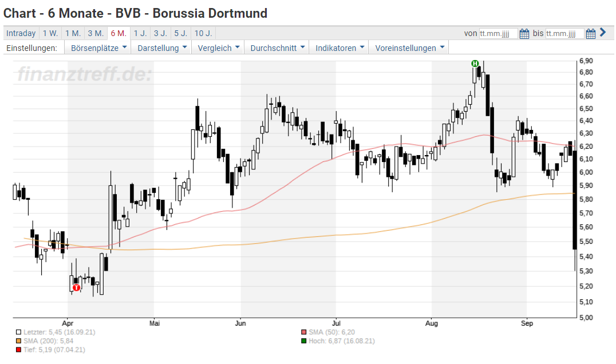Click the 5,00 price axis label

586,317
